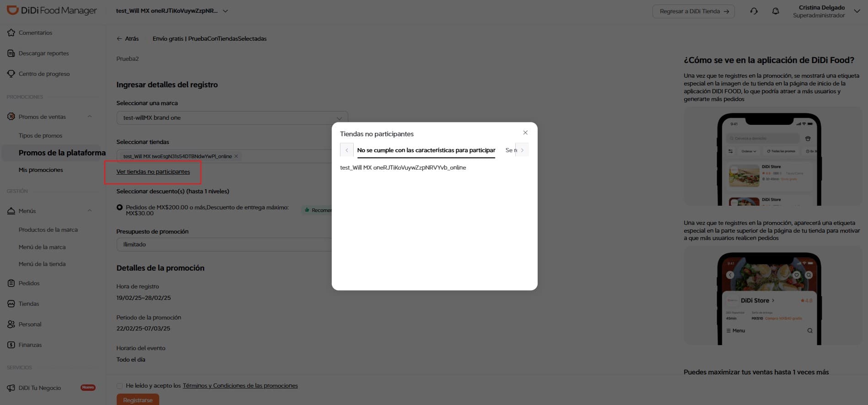Select the 'No se cumple con las características' tab
This screenshot has height=405, width=868.
(426, 150)
